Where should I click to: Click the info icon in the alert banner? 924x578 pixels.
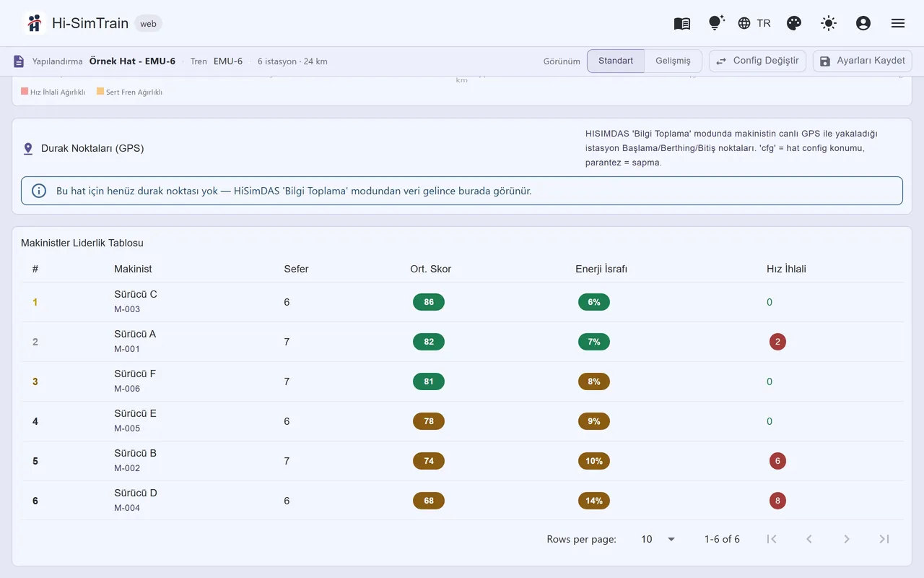pyautogui.click(x=39, y=191)
